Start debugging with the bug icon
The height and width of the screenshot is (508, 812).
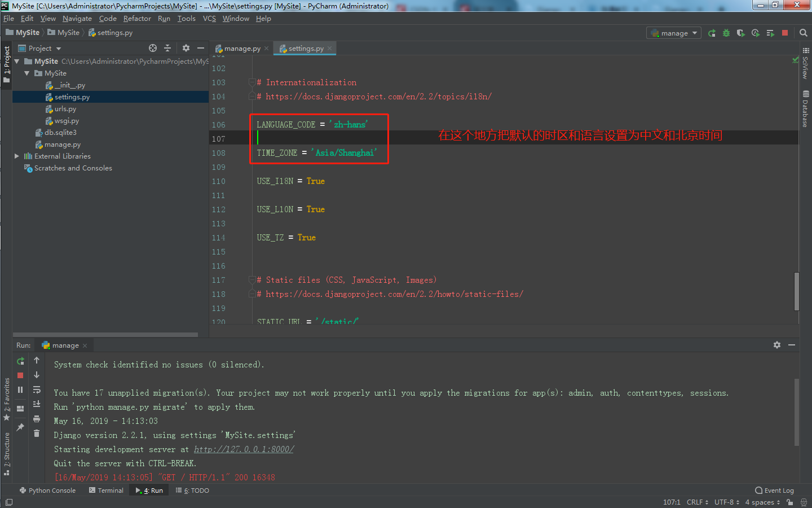click(x=726, y=32)
